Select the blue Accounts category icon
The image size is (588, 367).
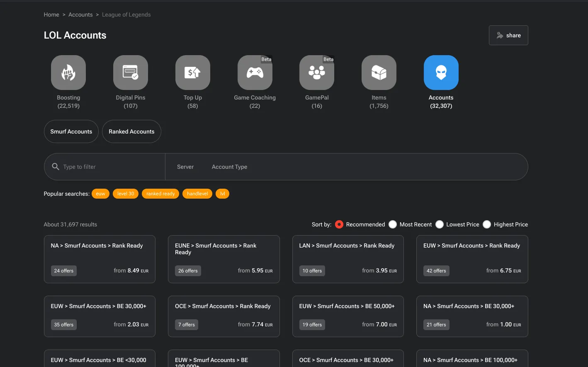pyautogui.click(x=441, y=73)
